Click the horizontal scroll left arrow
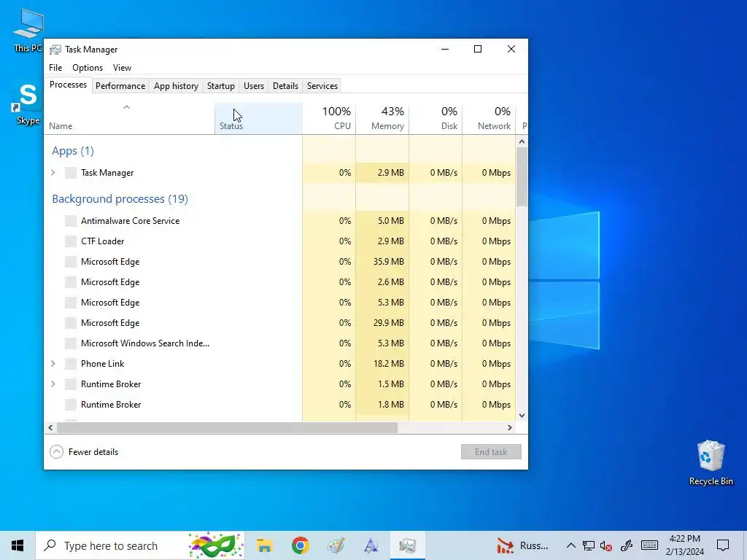747x560 pixels. tap(50, 427)
